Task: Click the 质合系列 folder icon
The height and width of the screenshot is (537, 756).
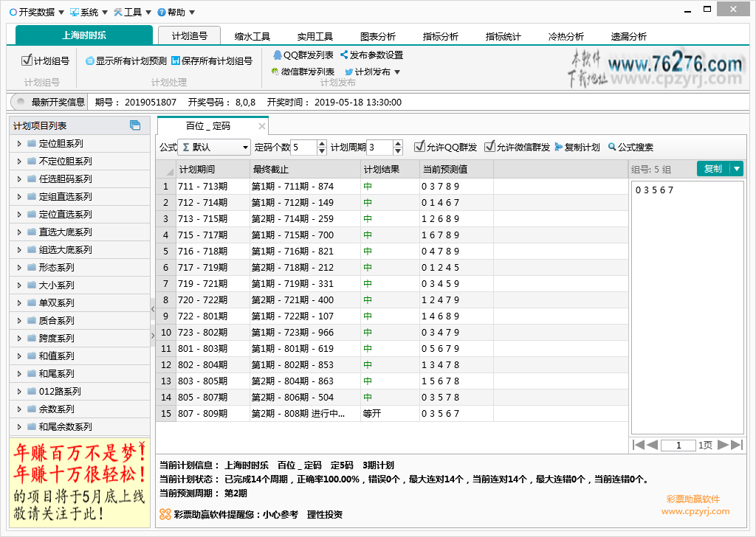Action: click(32, 320)
